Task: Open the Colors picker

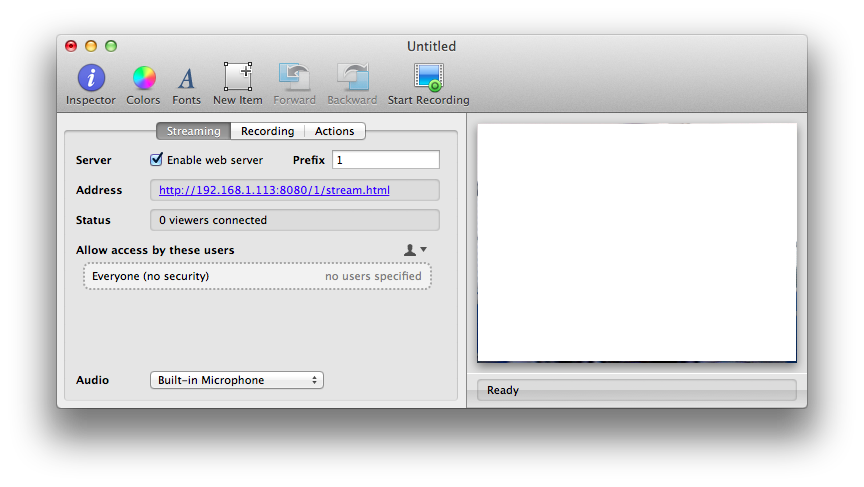Action: tap(143, 84)
